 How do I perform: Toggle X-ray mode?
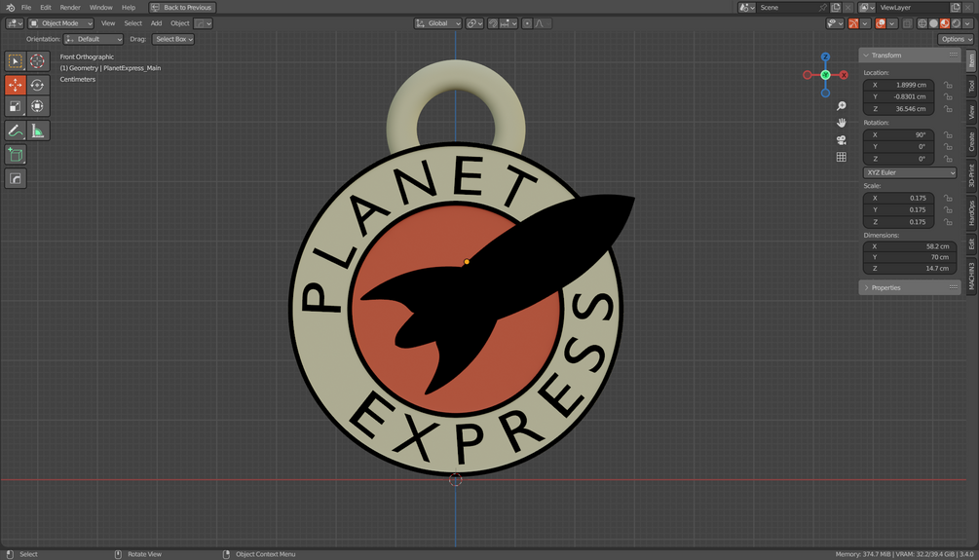point(907,23)
